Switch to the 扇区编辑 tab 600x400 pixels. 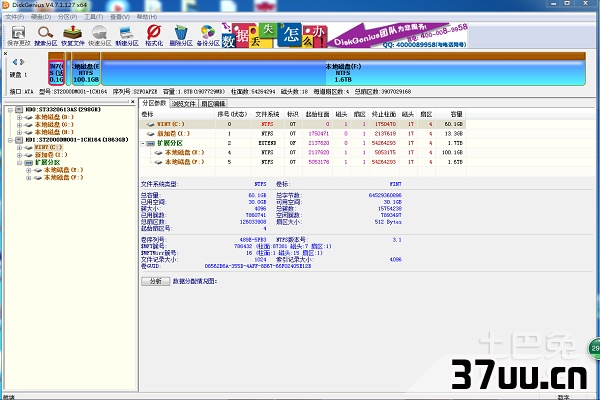pyautogui.click(x=213, y=104)
